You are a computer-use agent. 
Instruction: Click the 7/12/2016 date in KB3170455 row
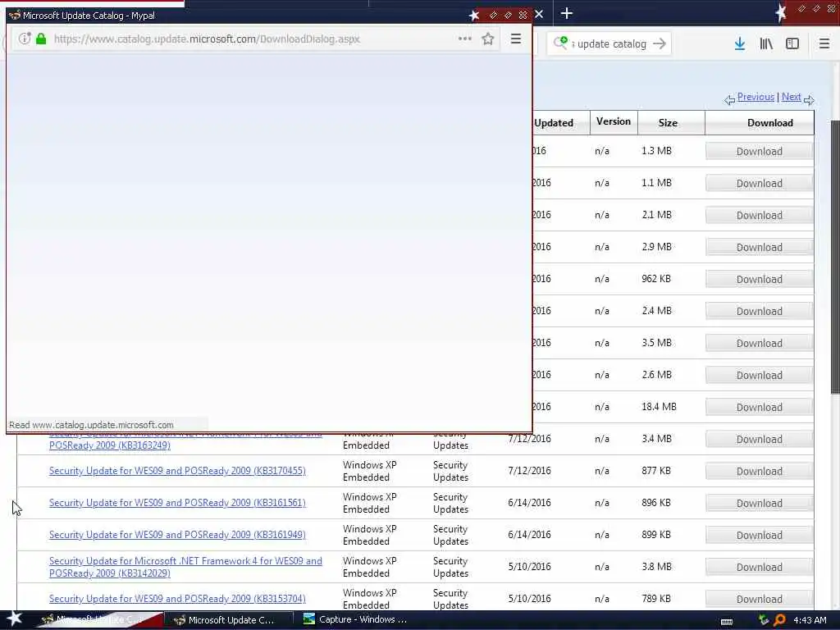(529, 470)
